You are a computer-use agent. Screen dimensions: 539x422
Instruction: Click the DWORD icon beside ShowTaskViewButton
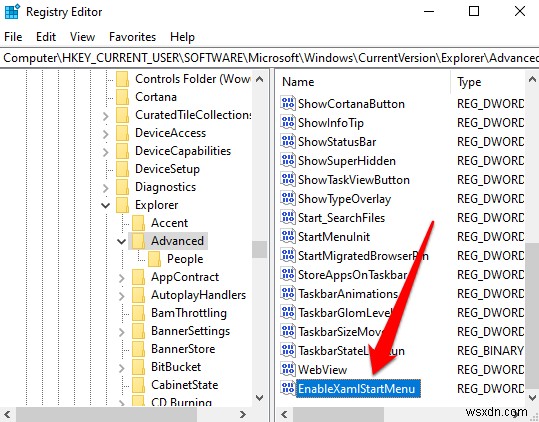(288, 179)
